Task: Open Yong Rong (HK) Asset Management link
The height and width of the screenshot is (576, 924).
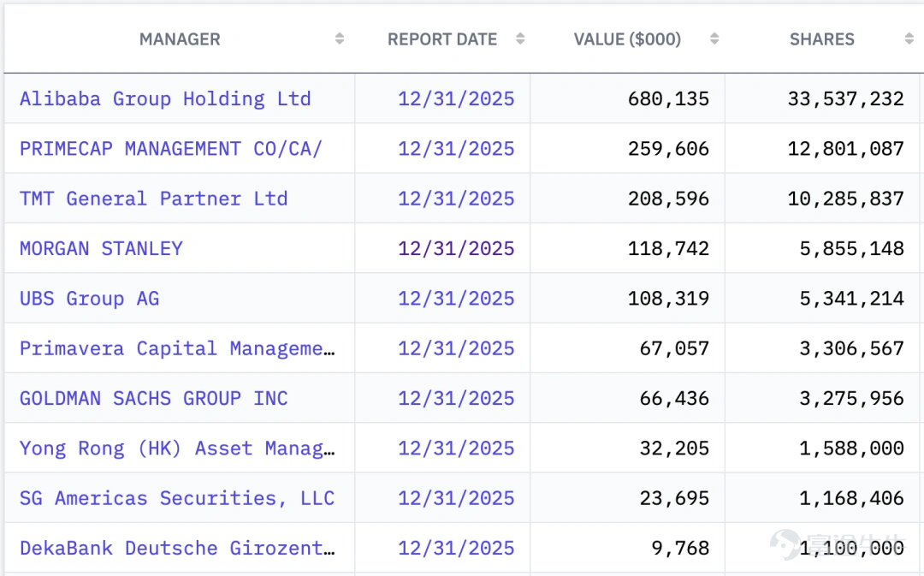Action: pyautogui.click(x=177, y=448)
